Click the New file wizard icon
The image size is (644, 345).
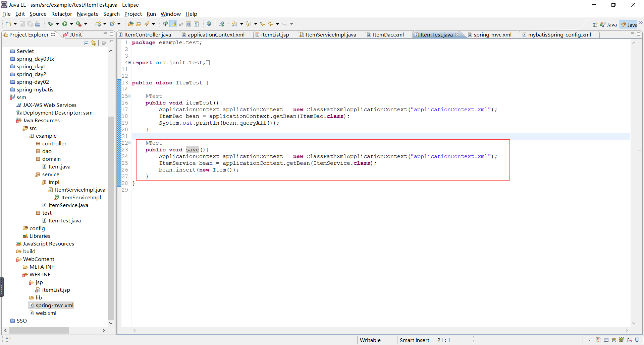tap(8, 24)
